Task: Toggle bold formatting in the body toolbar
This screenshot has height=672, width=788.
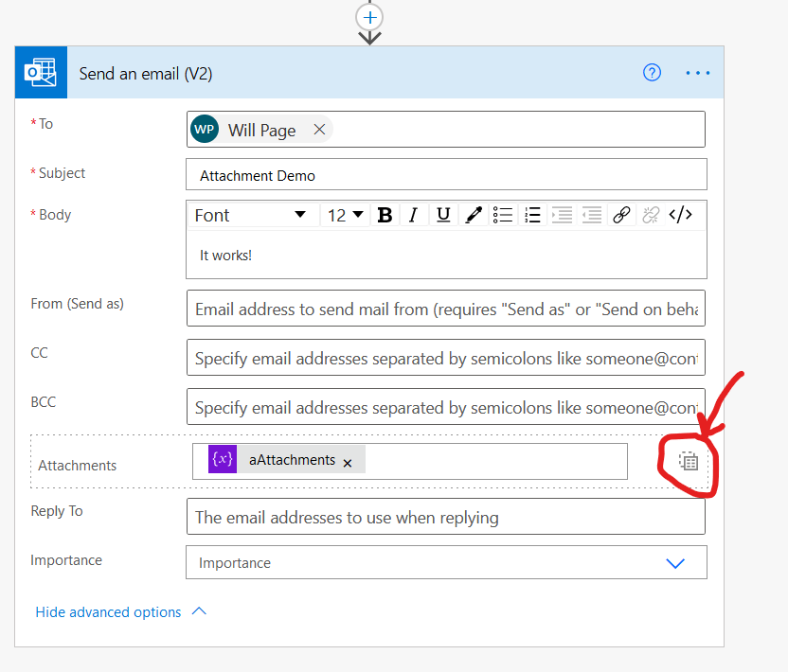Action: tap(385, 215)
